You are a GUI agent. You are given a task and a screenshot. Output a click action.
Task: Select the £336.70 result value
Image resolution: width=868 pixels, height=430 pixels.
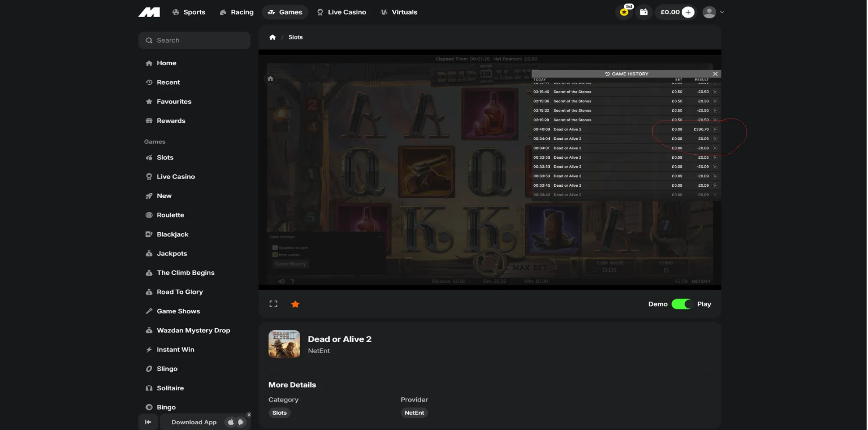(x=701, y=129)
